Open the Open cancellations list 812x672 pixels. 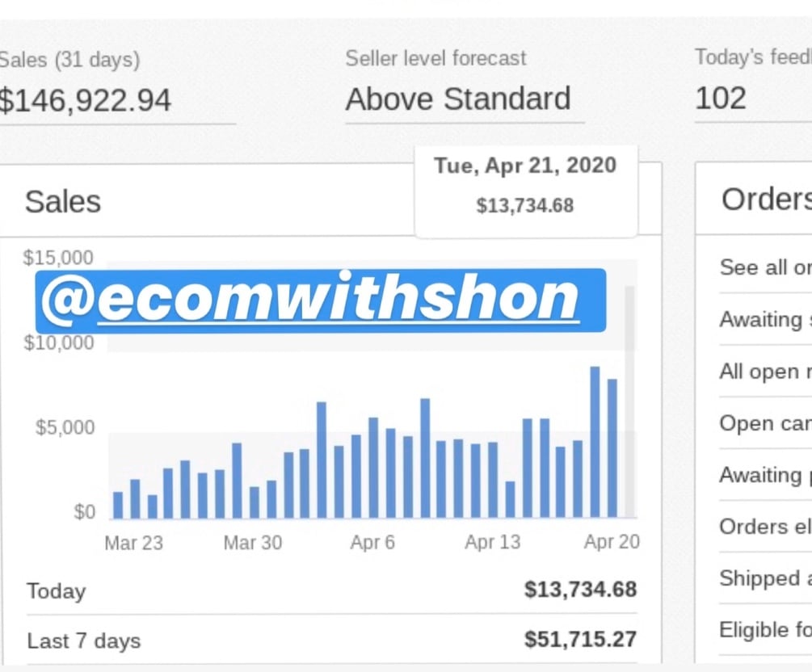(764, 423)
